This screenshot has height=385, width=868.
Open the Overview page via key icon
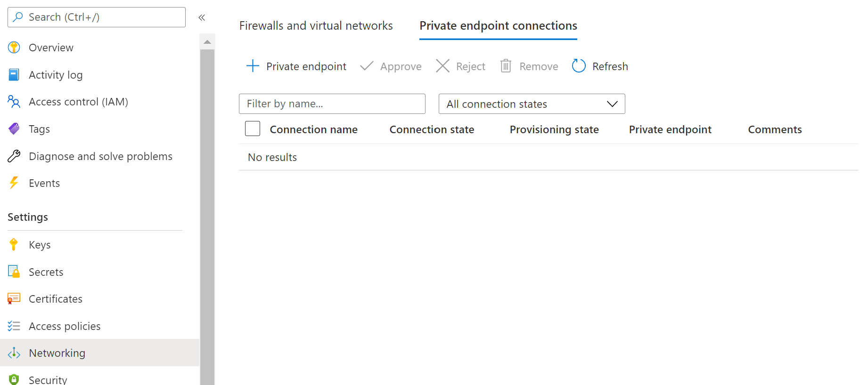(14, 47)
